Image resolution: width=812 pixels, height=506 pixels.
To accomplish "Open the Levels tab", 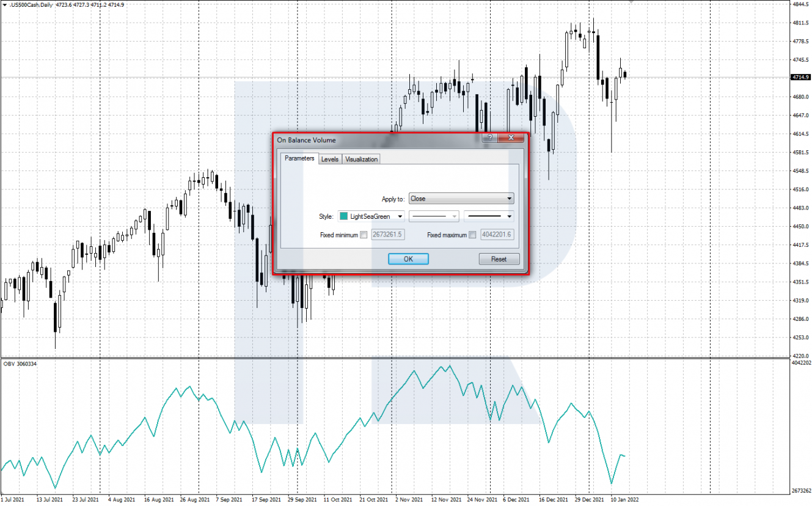I will point(330,159).
